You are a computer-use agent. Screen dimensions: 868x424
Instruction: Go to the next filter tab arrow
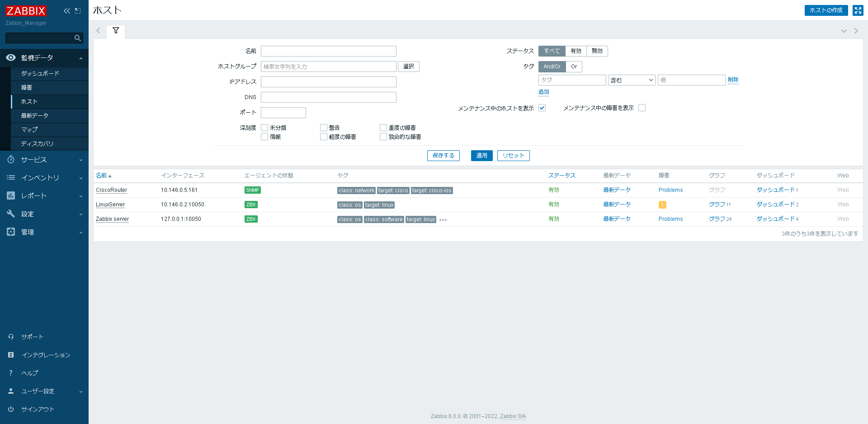(x=856, y=31)
